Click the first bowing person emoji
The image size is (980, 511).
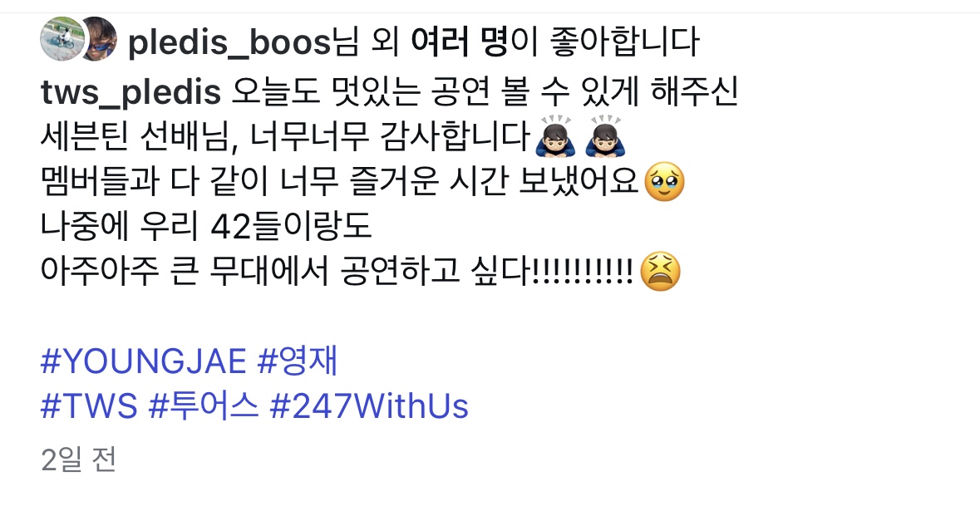click(554, 136)
